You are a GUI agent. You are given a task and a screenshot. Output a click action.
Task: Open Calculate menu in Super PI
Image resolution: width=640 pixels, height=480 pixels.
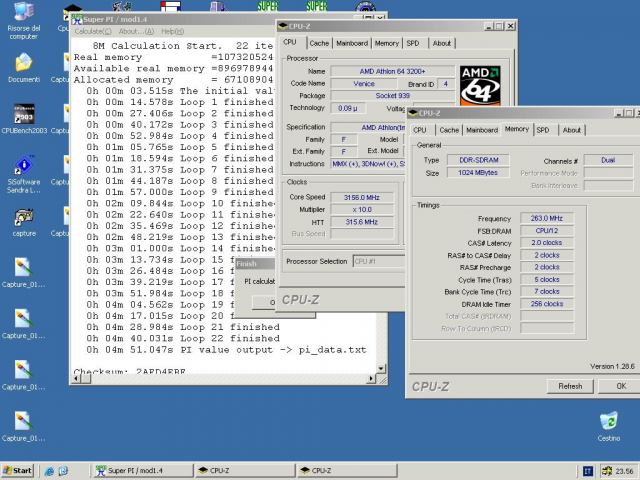pyautogui.click(x=93, y=31)
